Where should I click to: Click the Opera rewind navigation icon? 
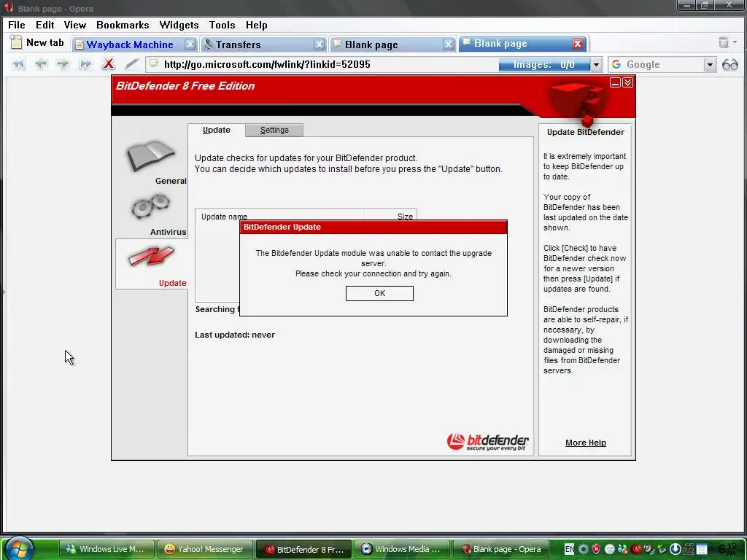[x=18, y=64]
